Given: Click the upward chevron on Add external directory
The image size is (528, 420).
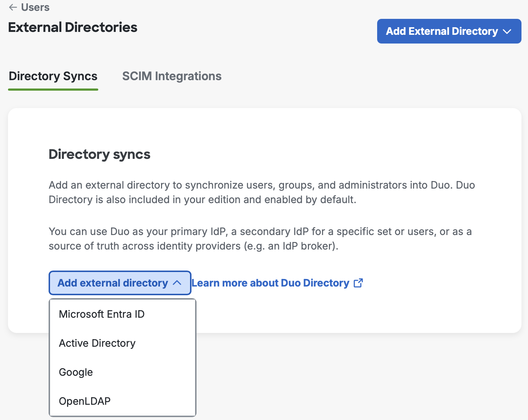Looking at the screenshot, I should pyautogui.click(x=178, y=283).
